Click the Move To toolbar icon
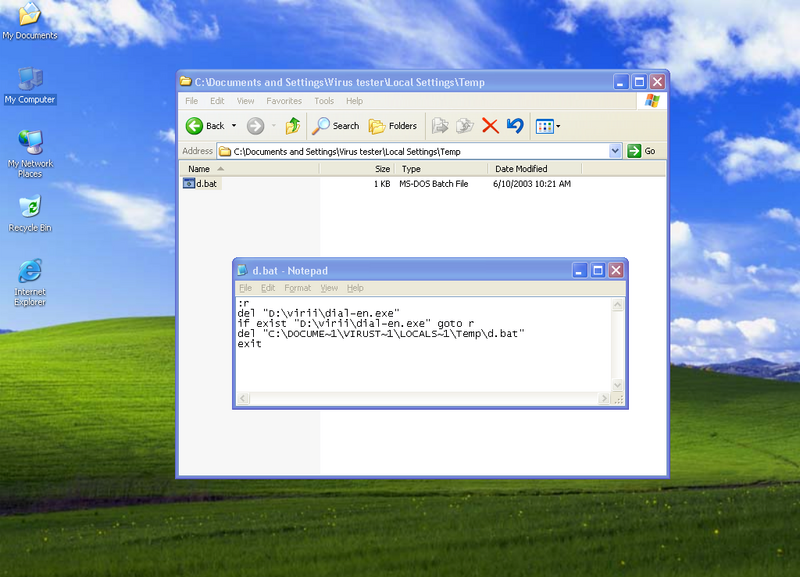 point(440,126)
